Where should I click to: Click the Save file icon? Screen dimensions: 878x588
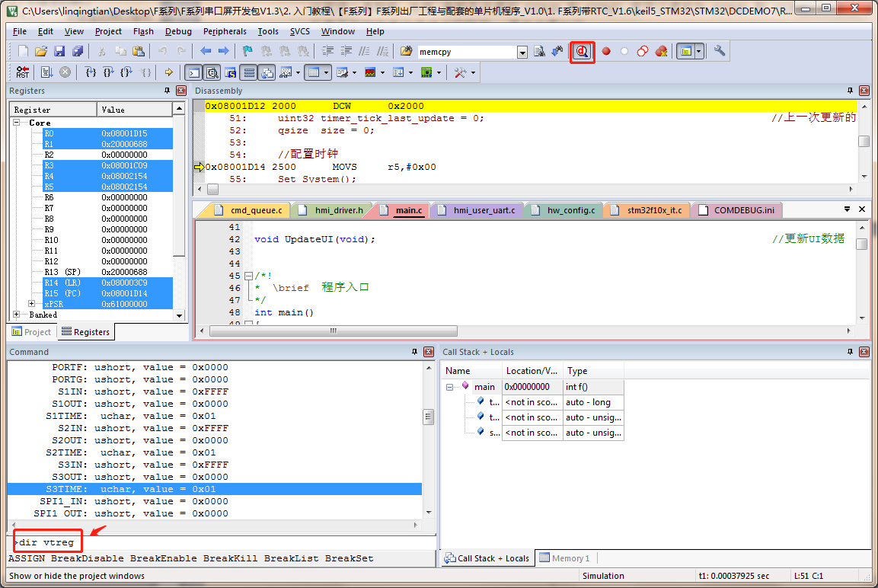point(59,51)
